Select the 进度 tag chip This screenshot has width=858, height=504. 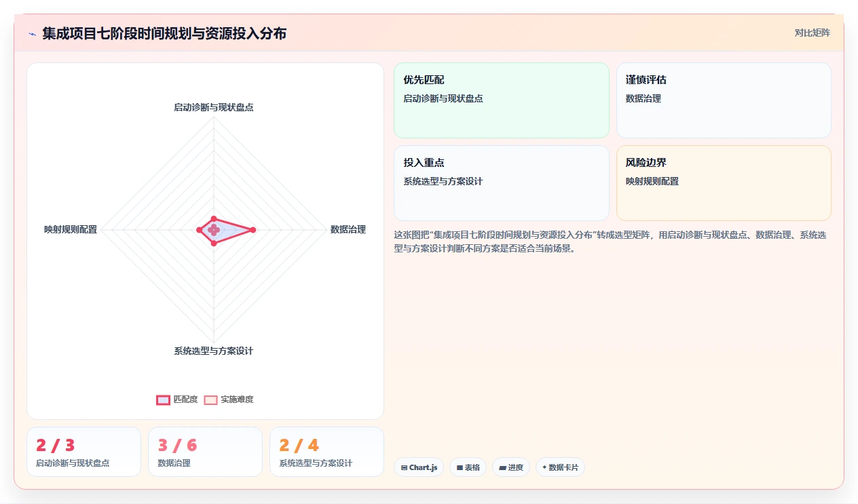(x=511, y=467)
